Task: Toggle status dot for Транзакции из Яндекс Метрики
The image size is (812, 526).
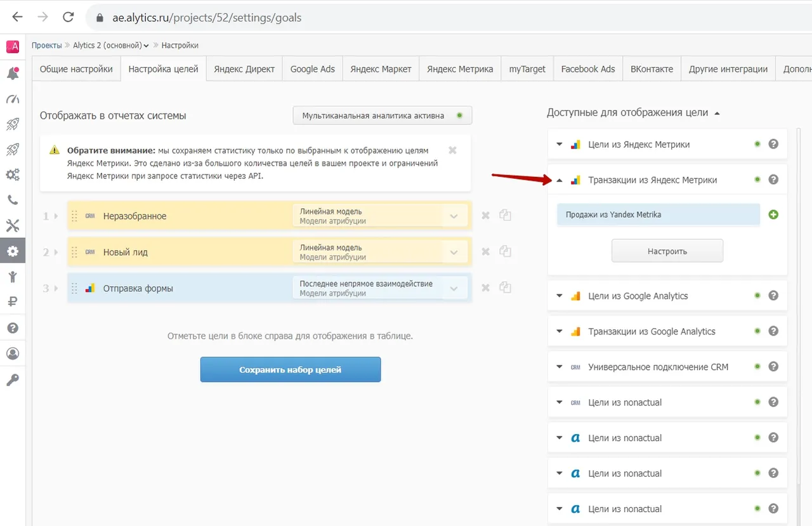Action: click(757, 180)
